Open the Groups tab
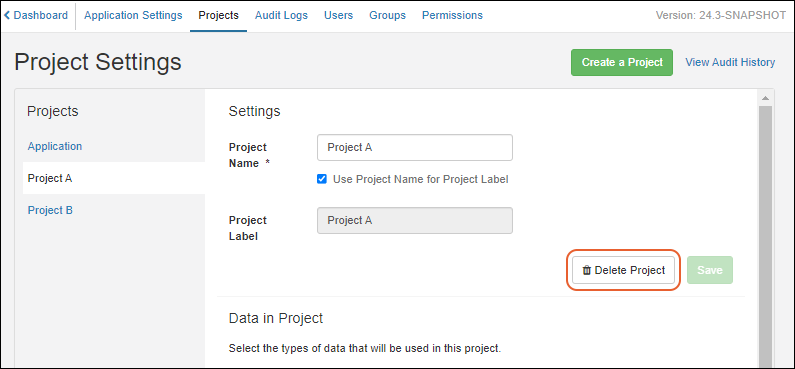 (387, 15)
